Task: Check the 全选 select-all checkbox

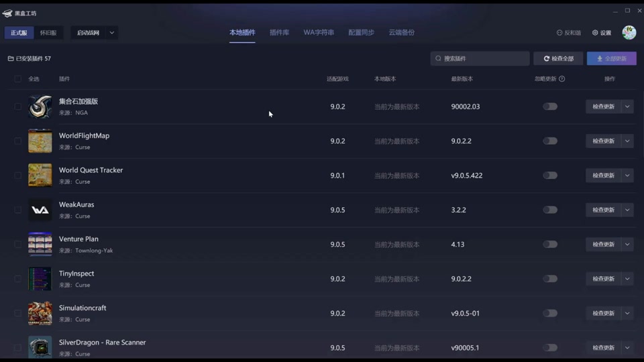Action: coord(17,79)
